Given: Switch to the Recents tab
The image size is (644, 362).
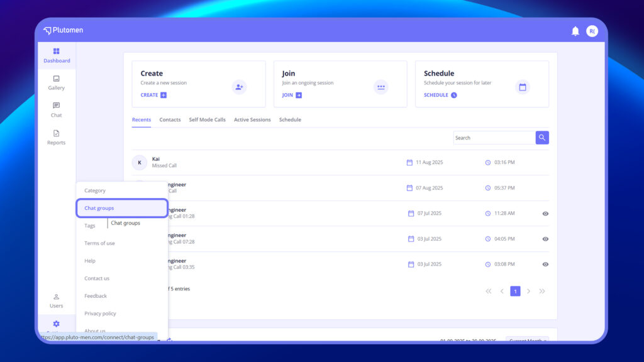Looking at the screenshot, I should pos(142,120).
